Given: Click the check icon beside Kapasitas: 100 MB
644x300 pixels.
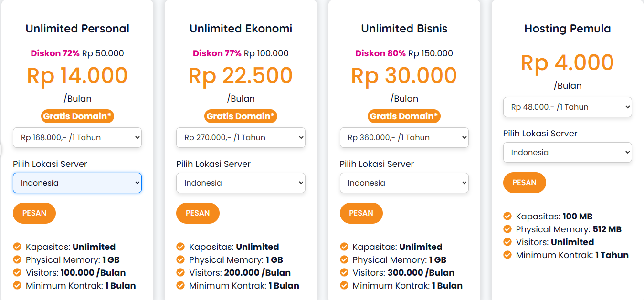Looking at the screenshot, I should 507,216.
